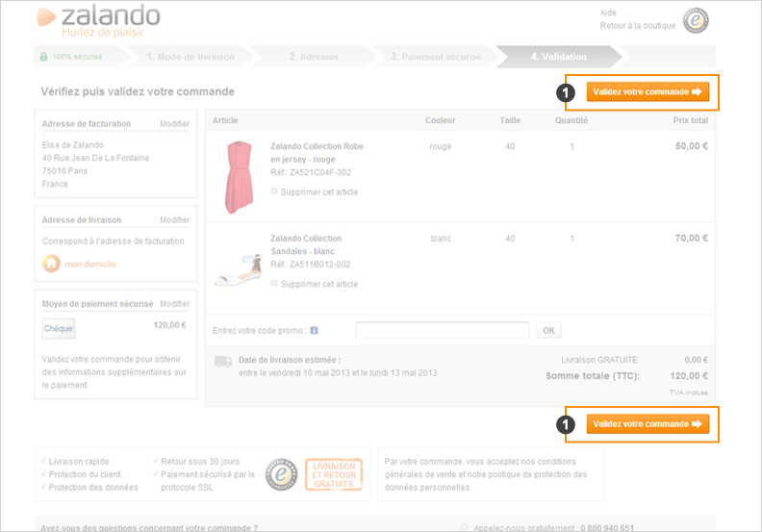Click OK to apply promo code
Screen dimensions: 762x532
[548, 330]
